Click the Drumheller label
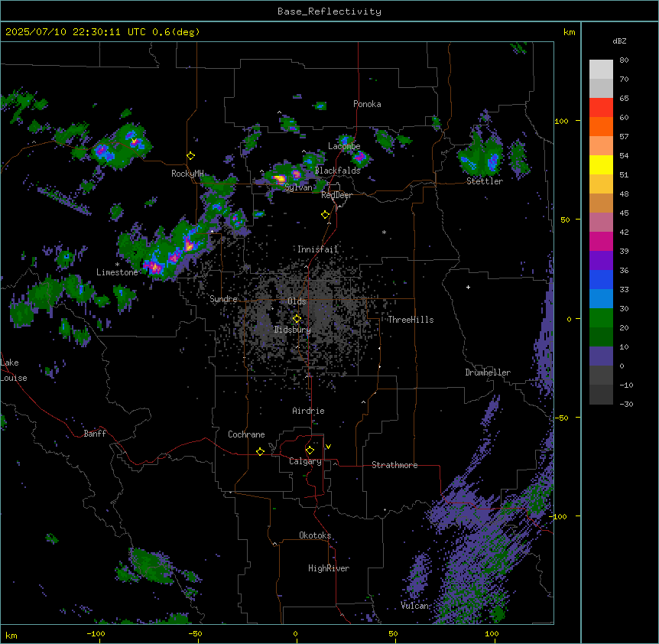The height and width of the screenshot is (644, 659). click(488, 372)
